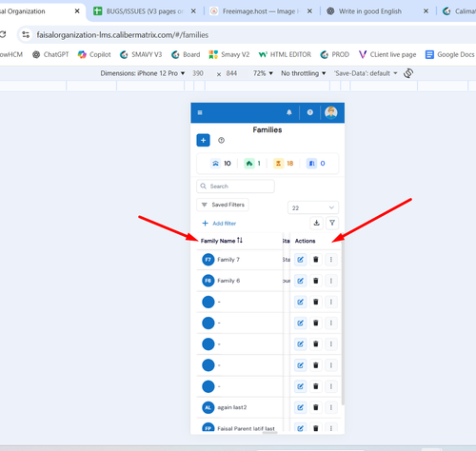The height and width of the screenshot is (451, 476).
Task: Open PROD bookmark
Action: (x=334, y=54)
